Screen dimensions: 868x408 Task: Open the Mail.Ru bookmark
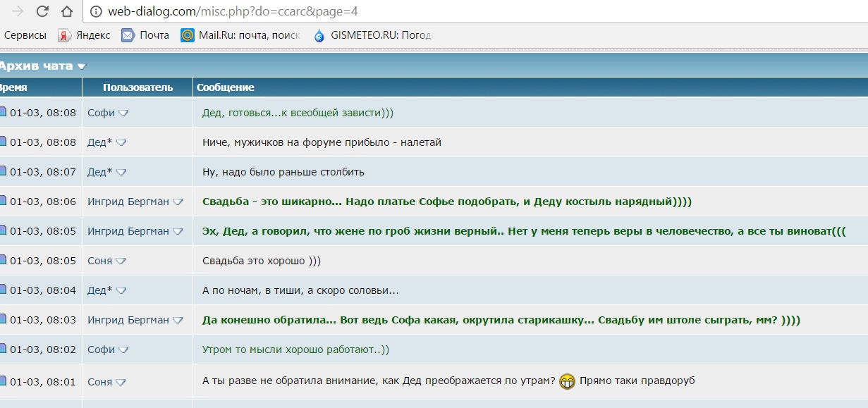click(240, 35)
